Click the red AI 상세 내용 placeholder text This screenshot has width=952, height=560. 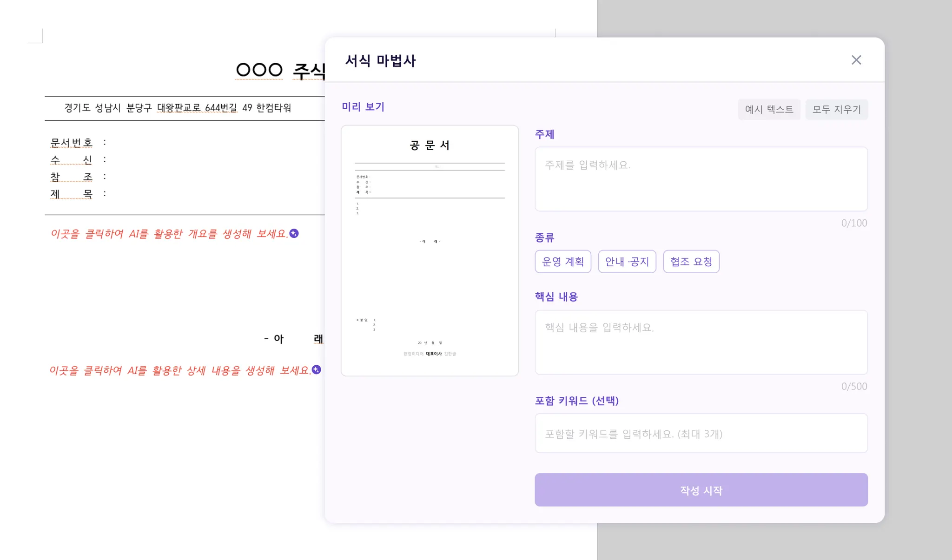point(179,370)
